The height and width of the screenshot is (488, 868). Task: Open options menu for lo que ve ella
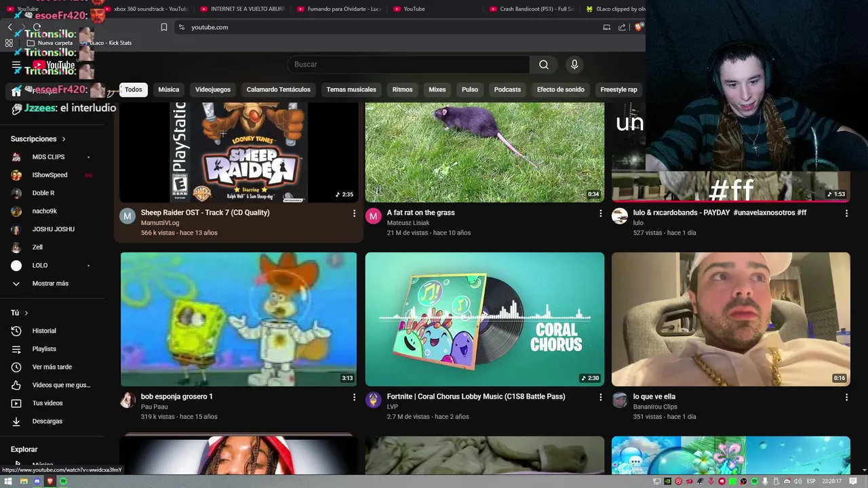tap(846, 396)
